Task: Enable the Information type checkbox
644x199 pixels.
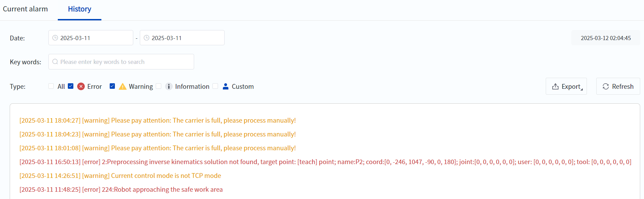Action: tap(158, 86)
